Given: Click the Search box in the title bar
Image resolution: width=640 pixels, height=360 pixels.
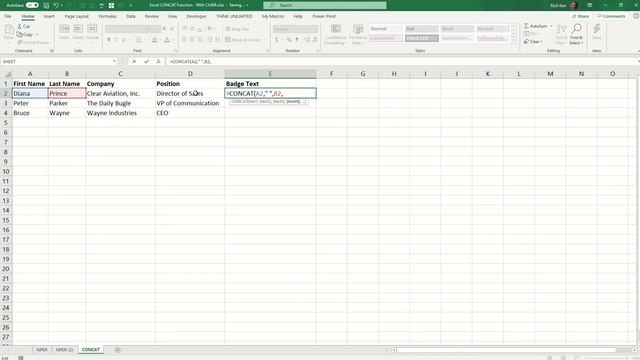Looking at the screenshot, I should (324, 5).
